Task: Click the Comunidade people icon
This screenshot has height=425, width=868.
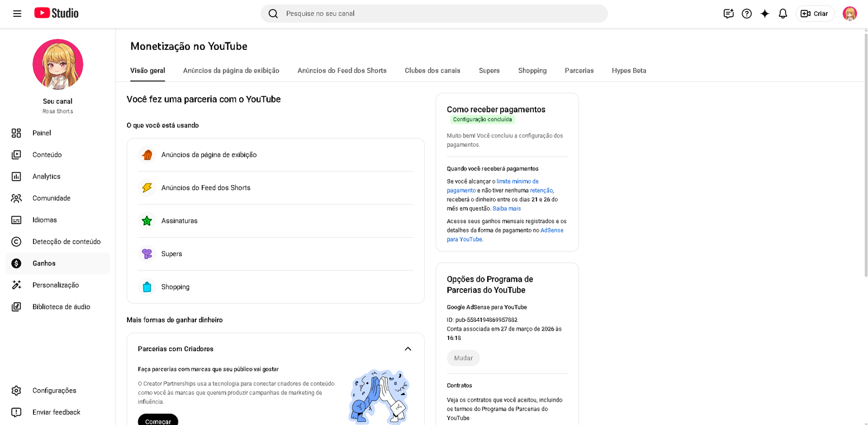Action: pyautogui.click(x=16, y=198)
